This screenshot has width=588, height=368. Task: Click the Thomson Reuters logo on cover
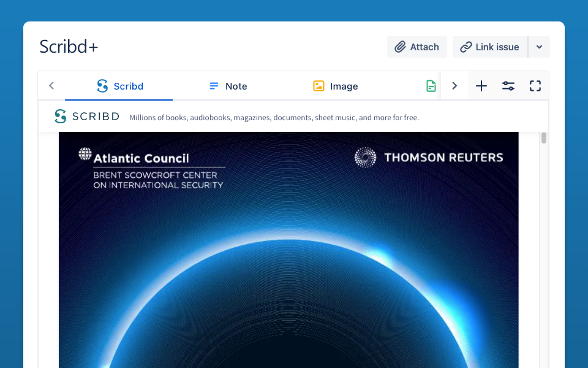(429, 158)
